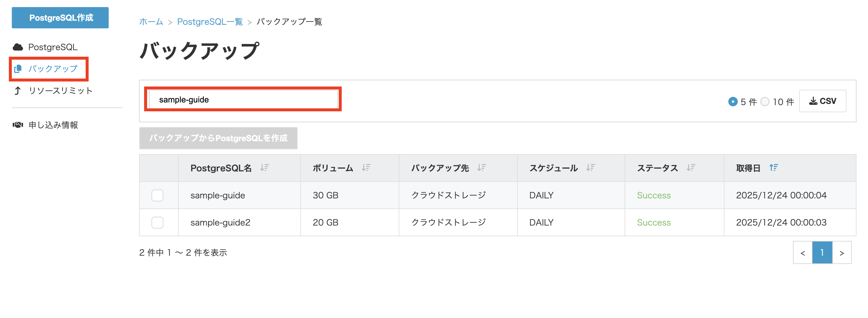Sort by スケジュール column sort icon
The height and width of the screenshot is (318, 868).
click(x=590, y=168)
